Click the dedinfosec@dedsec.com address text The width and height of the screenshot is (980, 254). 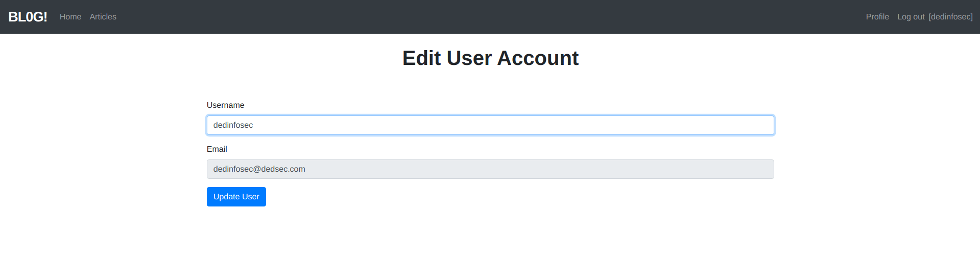259,169
